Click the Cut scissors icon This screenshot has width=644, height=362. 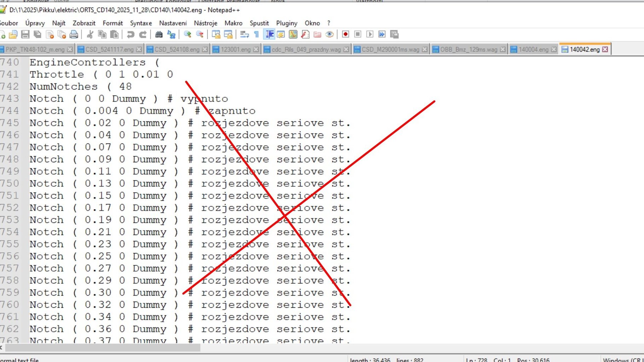pyautogui.click(x=90, y=34)
